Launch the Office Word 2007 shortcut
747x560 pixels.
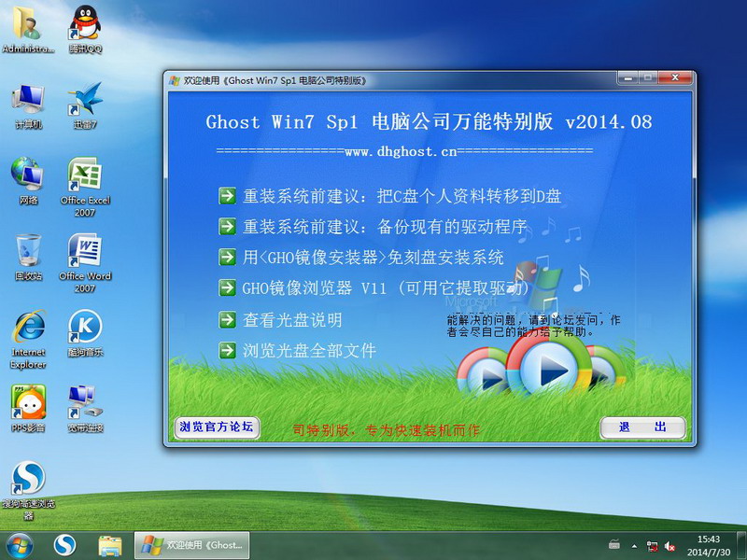tap(85, 263)
